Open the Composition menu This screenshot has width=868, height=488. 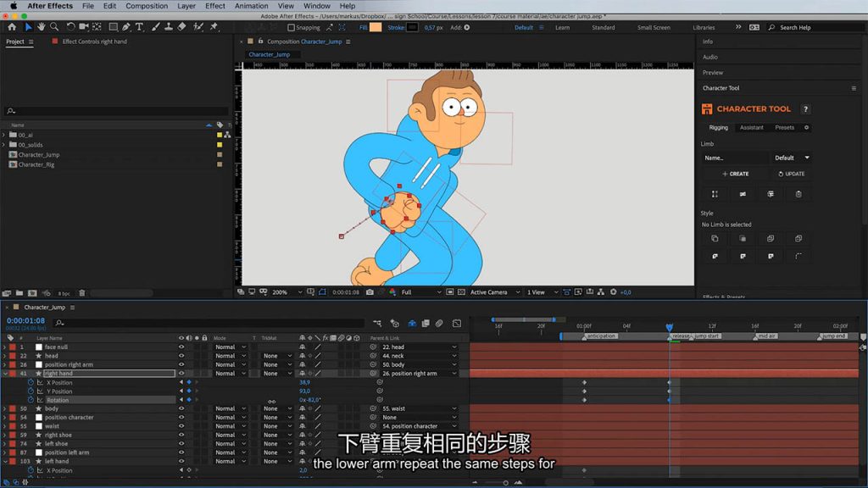pyautogui.click(x=147, y=6)
